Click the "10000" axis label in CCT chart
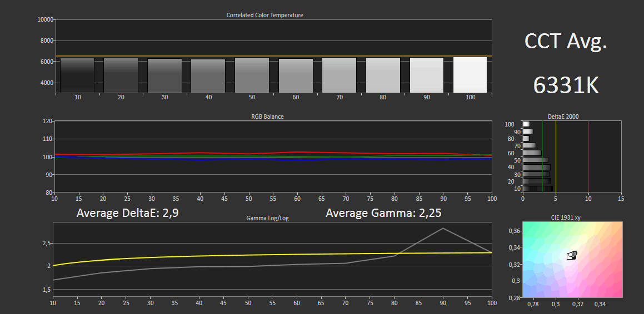The image size is (644, 314). pyautogui.click(x=45, y=19)
